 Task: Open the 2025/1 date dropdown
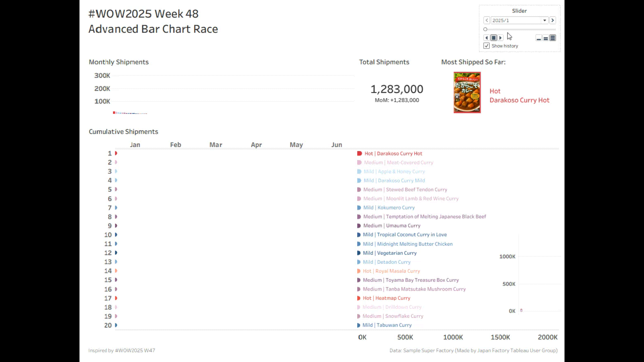pos(544,20)
